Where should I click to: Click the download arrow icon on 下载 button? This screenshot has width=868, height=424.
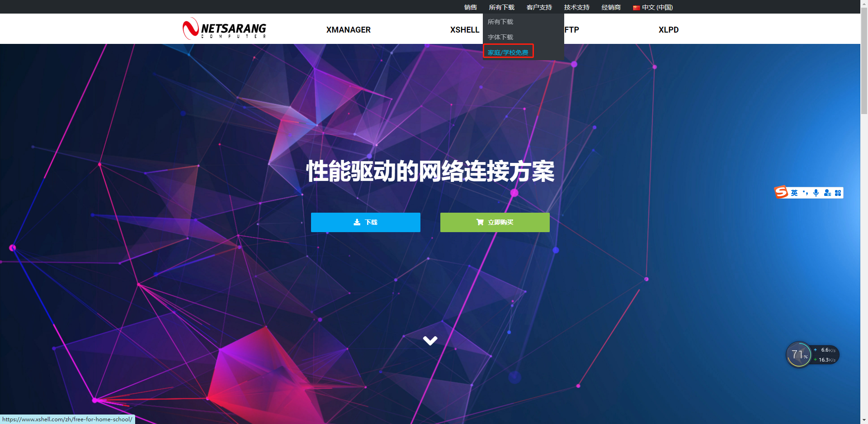click(356, 222)
